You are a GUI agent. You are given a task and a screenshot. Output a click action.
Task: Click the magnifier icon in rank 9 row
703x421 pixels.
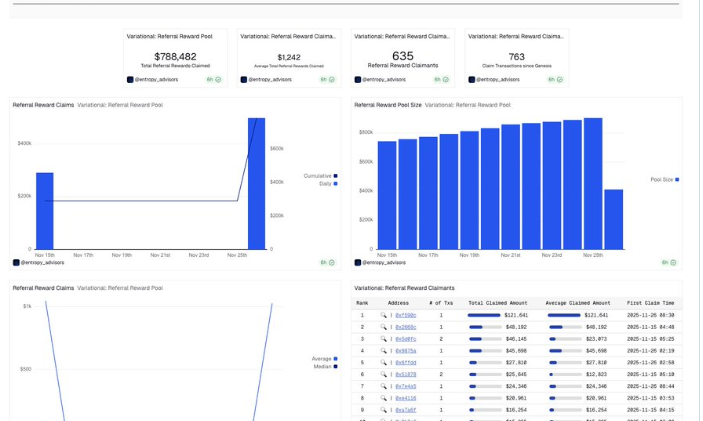pos(383,410)
